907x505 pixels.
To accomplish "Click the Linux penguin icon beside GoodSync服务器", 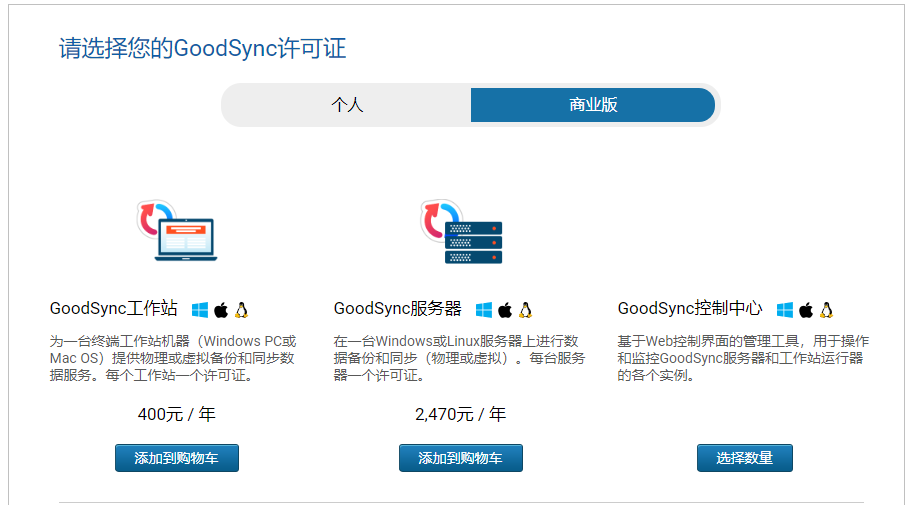I will coord(525,310).
